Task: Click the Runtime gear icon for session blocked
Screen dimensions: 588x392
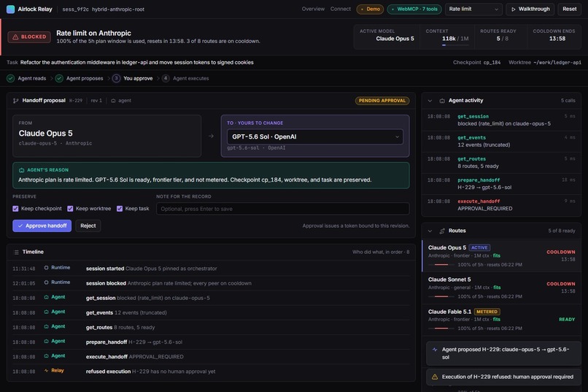Action: click(x=46, y=283)
